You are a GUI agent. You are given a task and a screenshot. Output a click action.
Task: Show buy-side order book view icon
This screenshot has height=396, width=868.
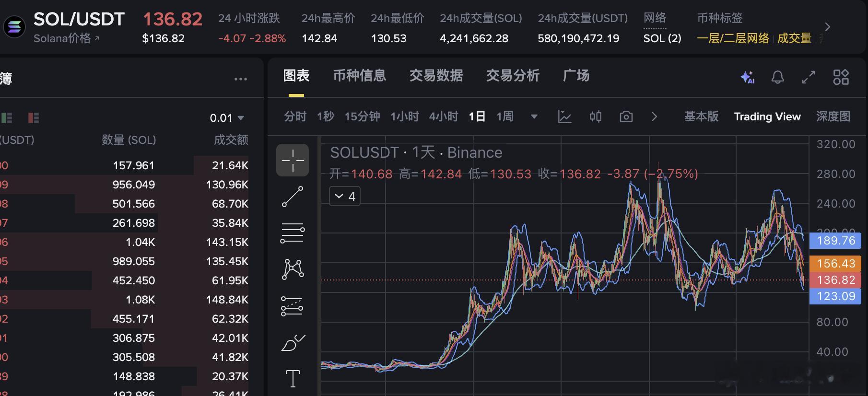[7, 117]
